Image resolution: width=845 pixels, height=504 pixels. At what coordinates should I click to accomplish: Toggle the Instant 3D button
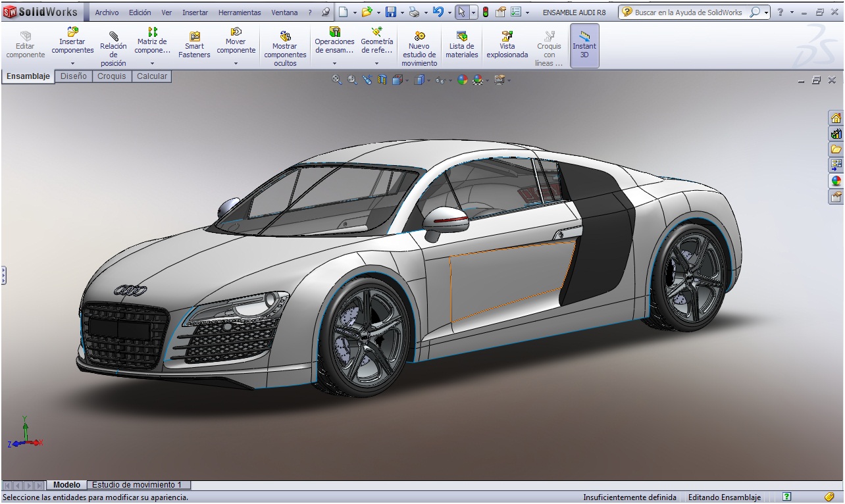pos(584,45)
